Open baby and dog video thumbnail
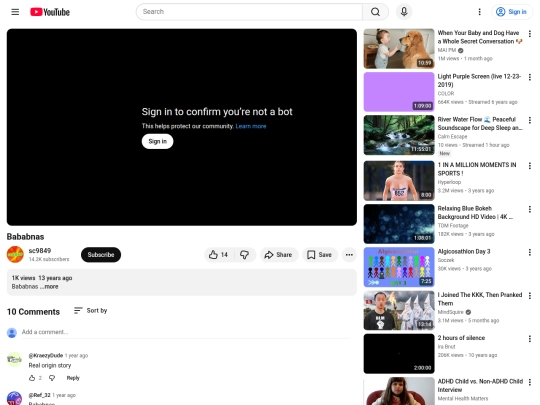The width and height of the screenshot is (540, 405). point(399,49)
